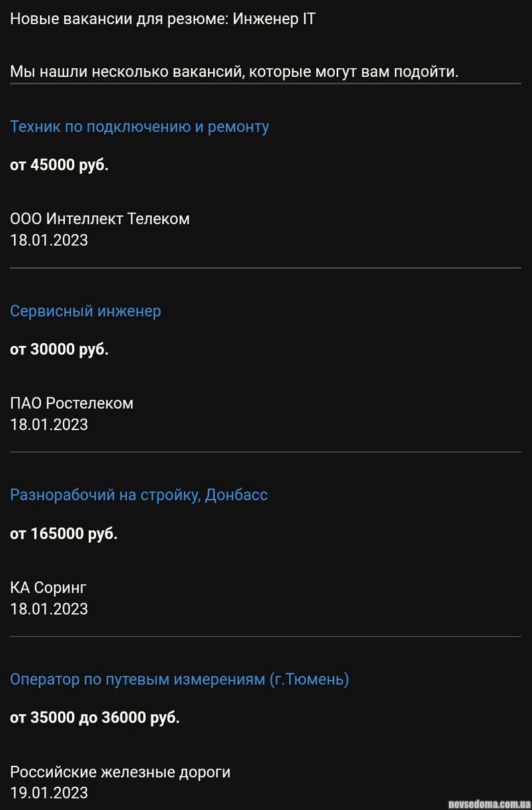This screenshot has height=810, width=532.
Task: Open the 'Оператор по путевым измерениям (г.Тюмень)' link
Action: (179, 680)
